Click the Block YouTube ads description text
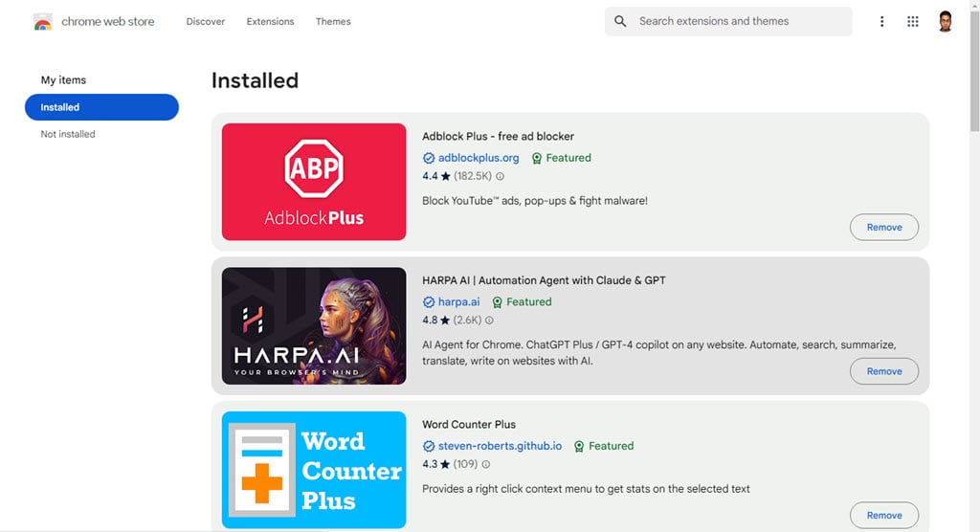980x532 pixels. 534,201
